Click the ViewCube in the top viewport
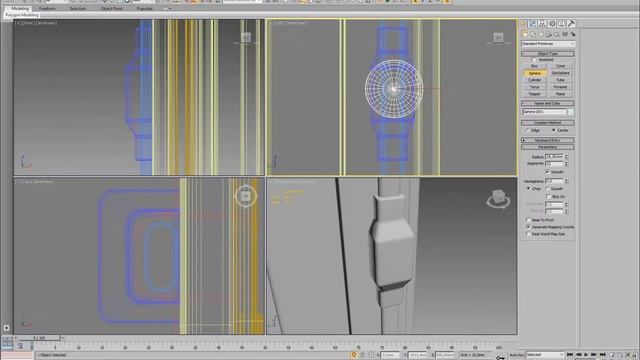Screen dimensions: 640x360 pyautogui.click(x=245, y=196)
